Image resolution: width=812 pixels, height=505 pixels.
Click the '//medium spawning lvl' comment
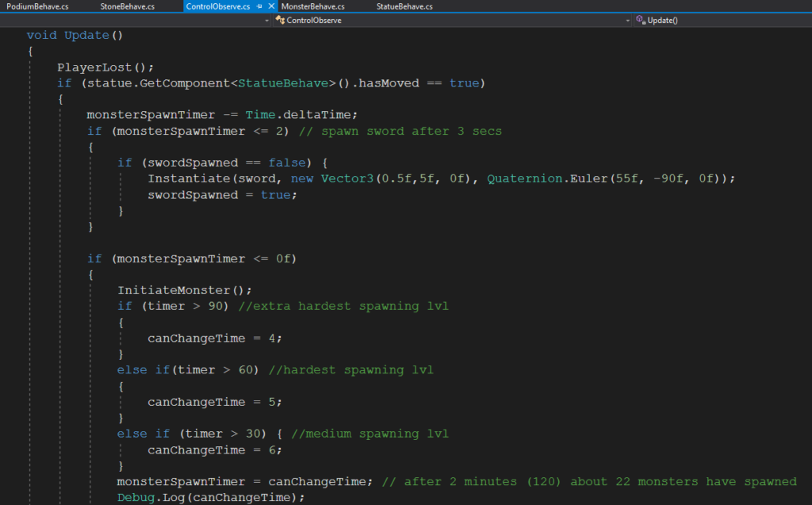[x=370, y=434]
